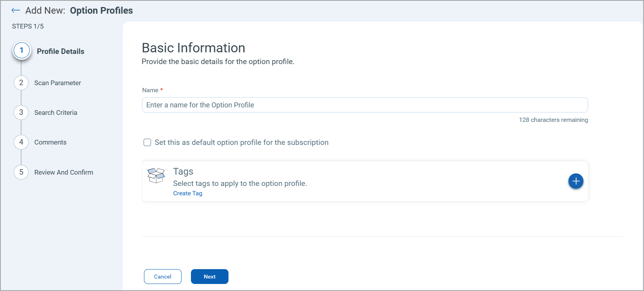This screenshot has width=644, height=291.
Task: Open the Comments step label
Action: [50, 142]
